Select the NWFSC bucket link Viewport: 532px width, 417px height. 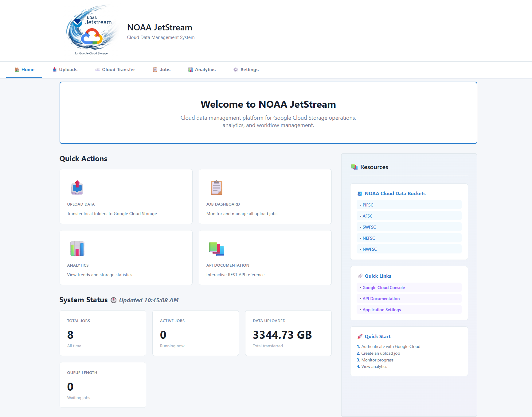[370, 249]
